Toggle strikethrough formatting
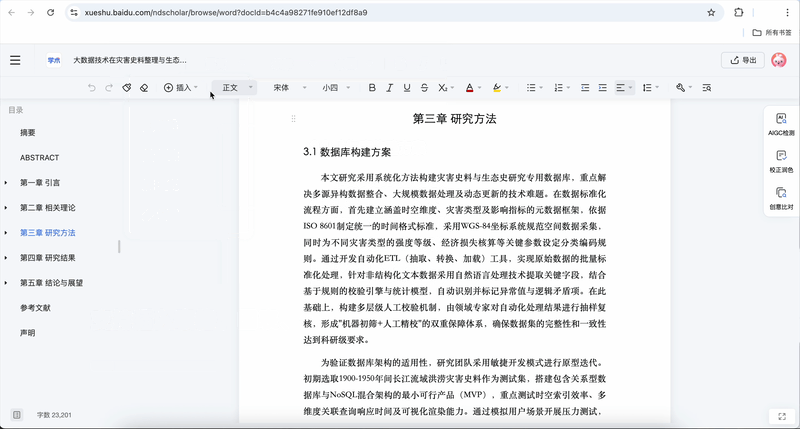The image size is (800, 429). click(424, 88)
